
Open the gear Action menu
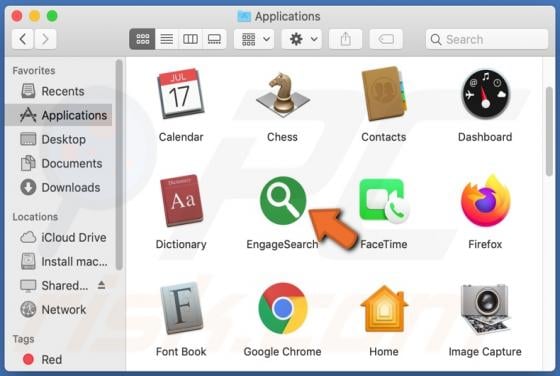point(302,39)
